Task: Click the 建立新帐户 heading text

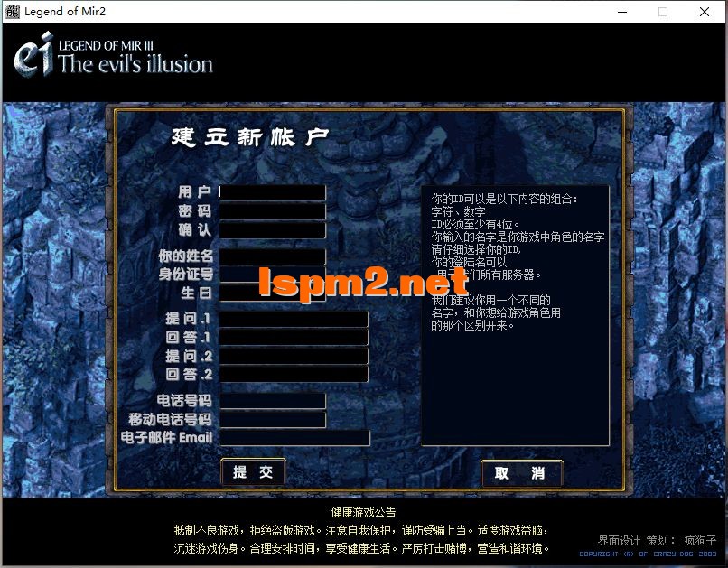Action: coord(250,137)
